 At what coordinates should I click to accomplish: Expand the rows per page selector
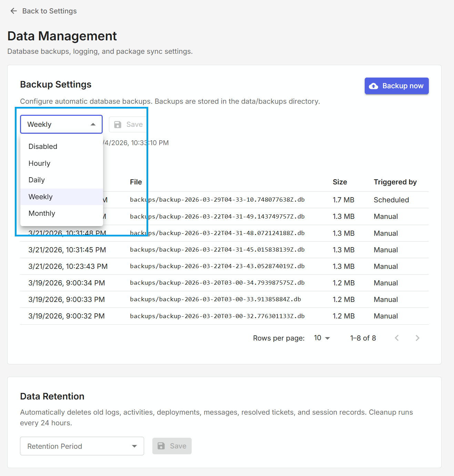coord(322,338)
